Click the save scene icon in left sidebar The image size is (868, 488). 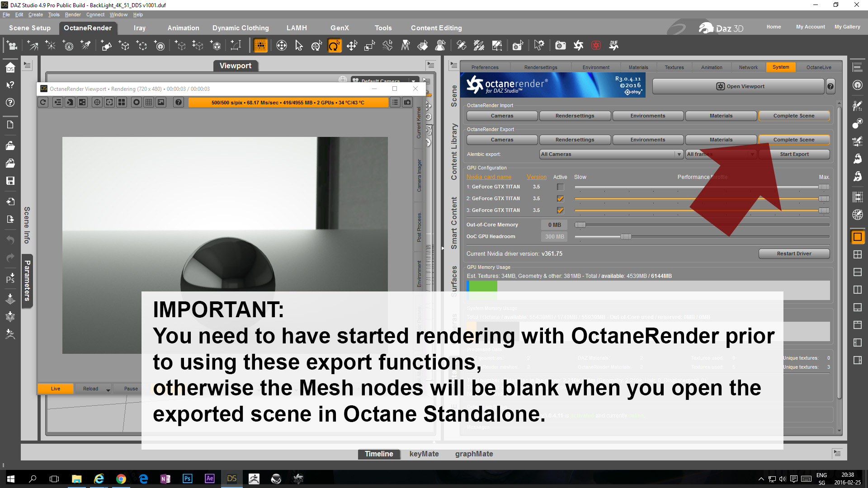[10, 181]
